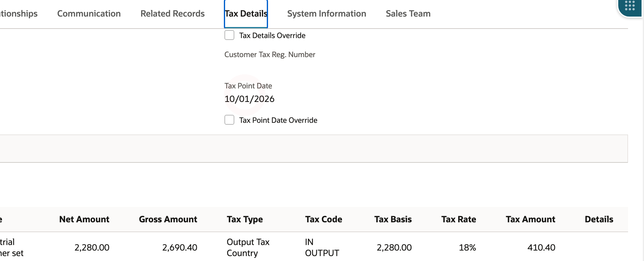Image resolution: width=644 pixels, height=261 pixels.
Task: Open the Sales Team tab
Action: tap(408, 14)
